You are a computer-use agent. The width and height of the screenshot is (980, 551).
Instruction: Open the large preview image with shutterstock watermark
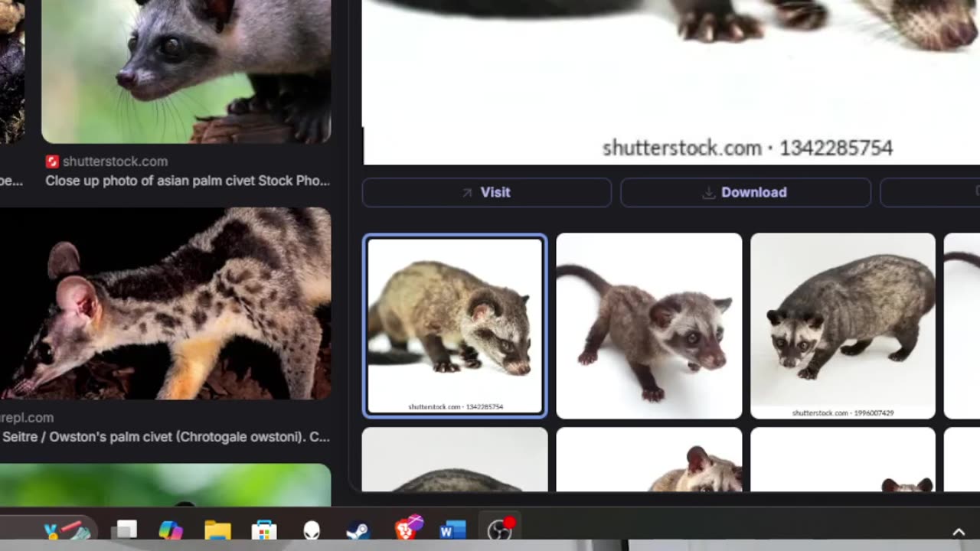pos(671,82)
